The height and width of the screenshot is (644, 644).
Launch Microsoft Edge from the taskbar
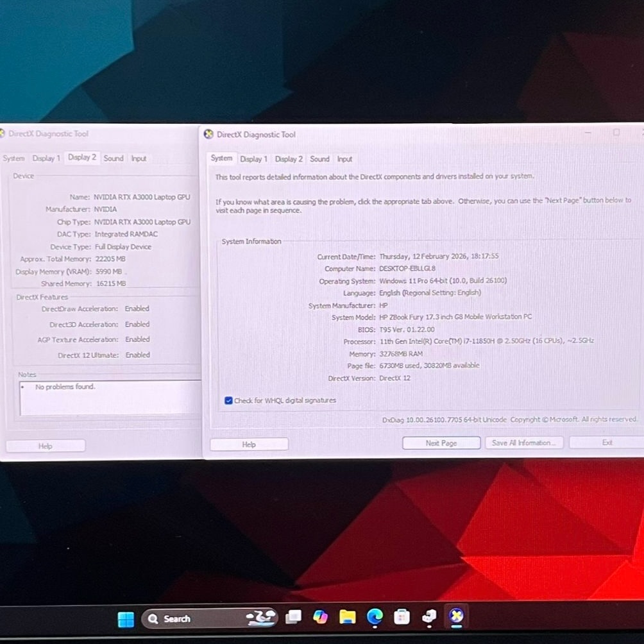click(375, 616)
